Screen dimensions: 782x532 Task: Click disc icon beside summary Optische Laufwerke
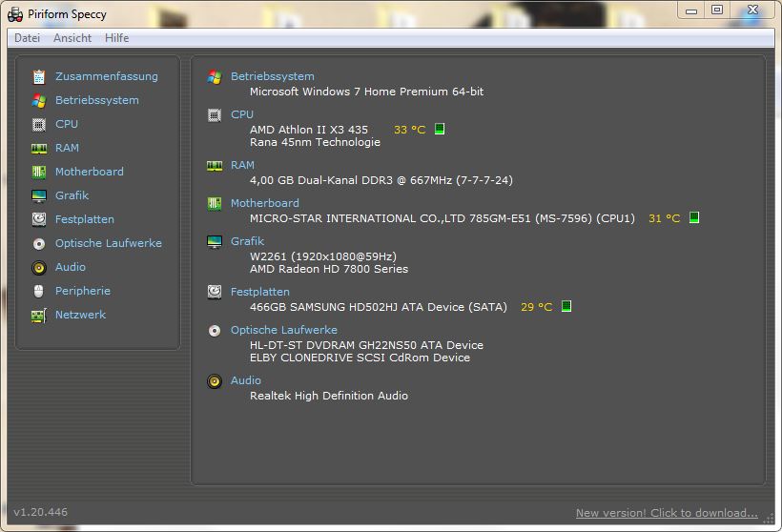point(215,331)
